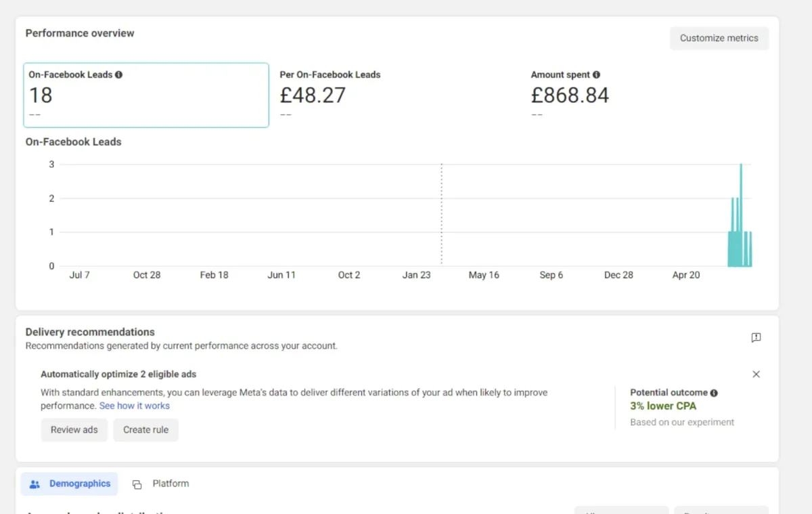
Task: Click the Feb 18 axis label
Action: (x=214, y=275)
